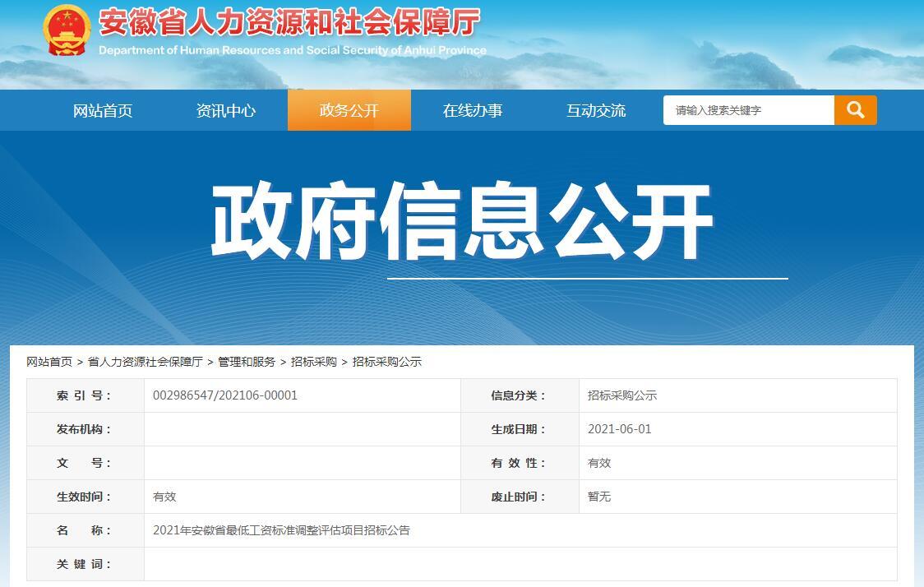This screenshot has width=924, height=587.
Task: Click the search keyword input field
Action: click(x=748, y=109)
